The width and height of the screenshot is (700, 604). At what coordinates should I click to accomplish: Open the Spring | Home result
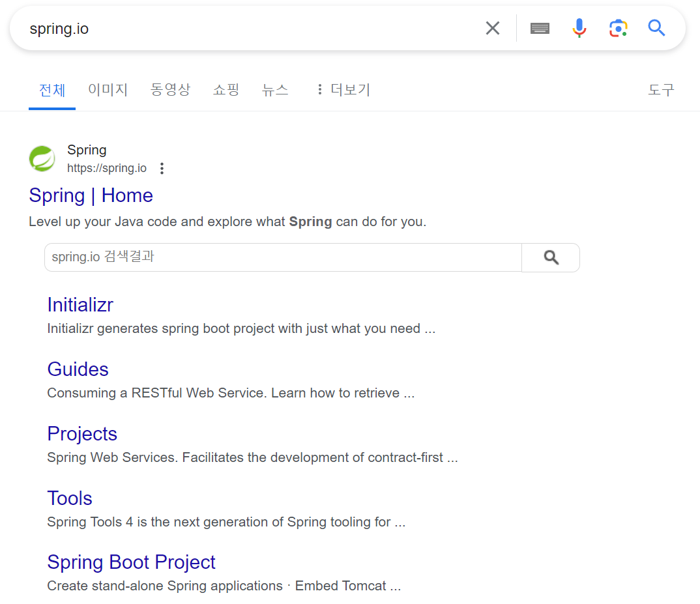click(x=91, y=195)
